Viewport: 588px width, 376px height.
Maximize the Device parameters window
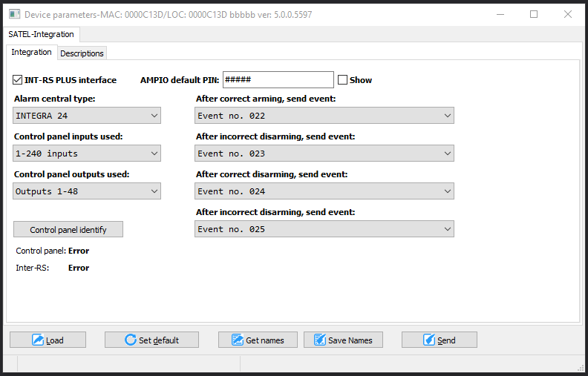534,14
